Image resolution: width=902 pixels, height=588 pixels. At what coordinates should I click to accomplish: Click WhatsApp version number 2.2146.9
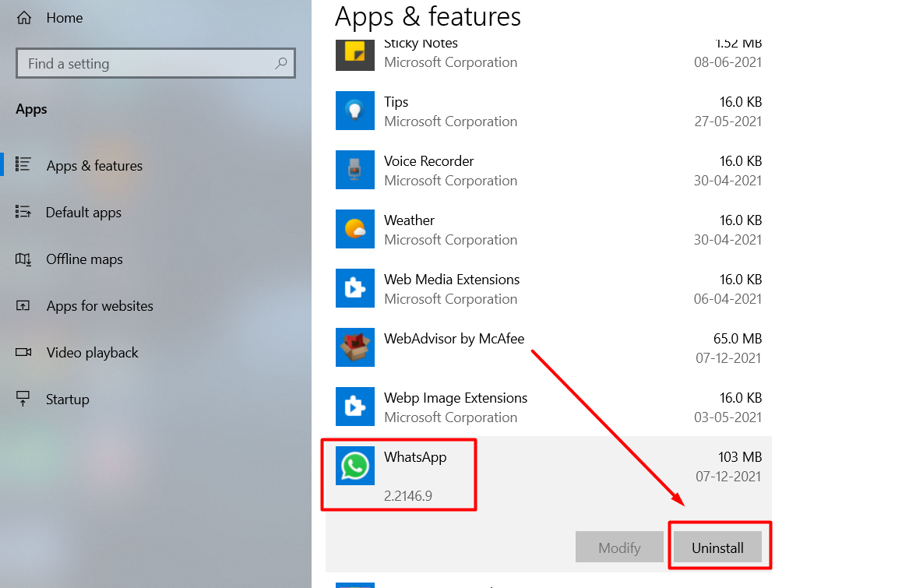[408, 496]
